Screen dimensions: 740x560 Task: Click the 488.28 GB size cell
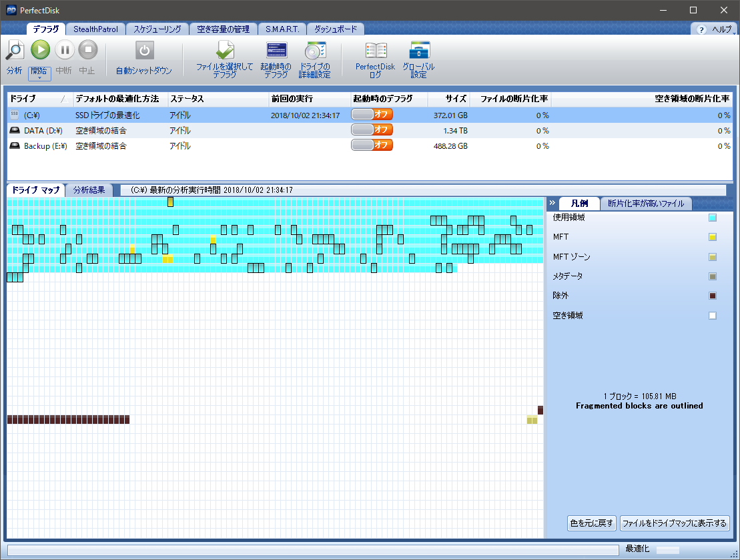pos(450,146)
